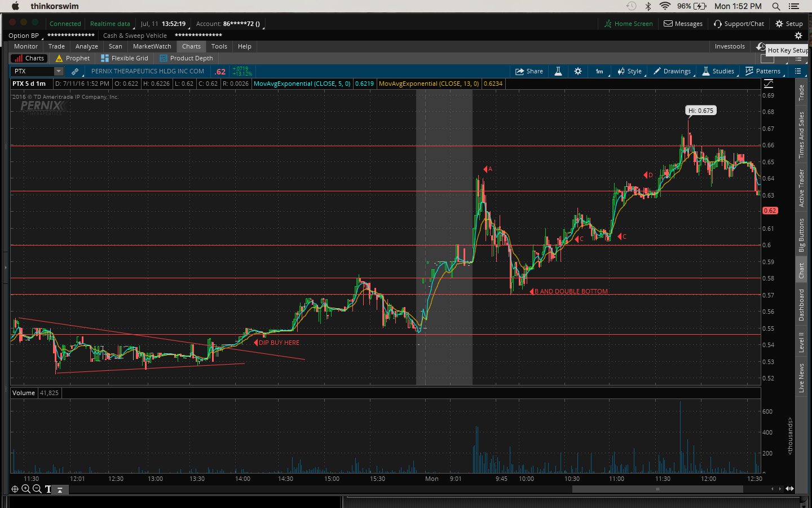Image resolution: width=812 pixels, height=508 pixels.
Task: Switch to the Monitor tab
Action: coord(26,46)
